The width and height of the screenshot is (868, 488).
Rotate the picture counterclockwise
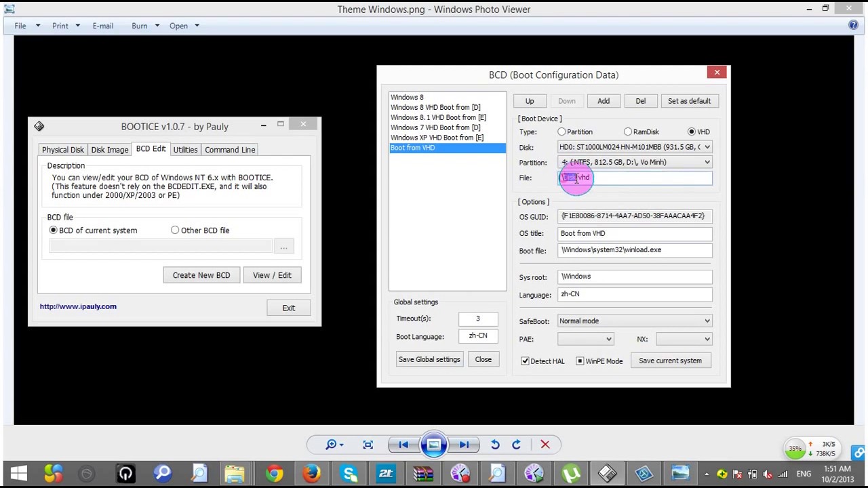click(x=495, y=445)
